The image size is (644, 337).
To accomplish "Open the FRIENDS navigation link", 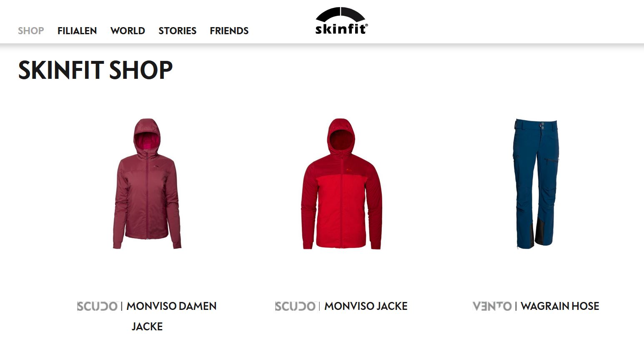I will (x=229, y=31).
